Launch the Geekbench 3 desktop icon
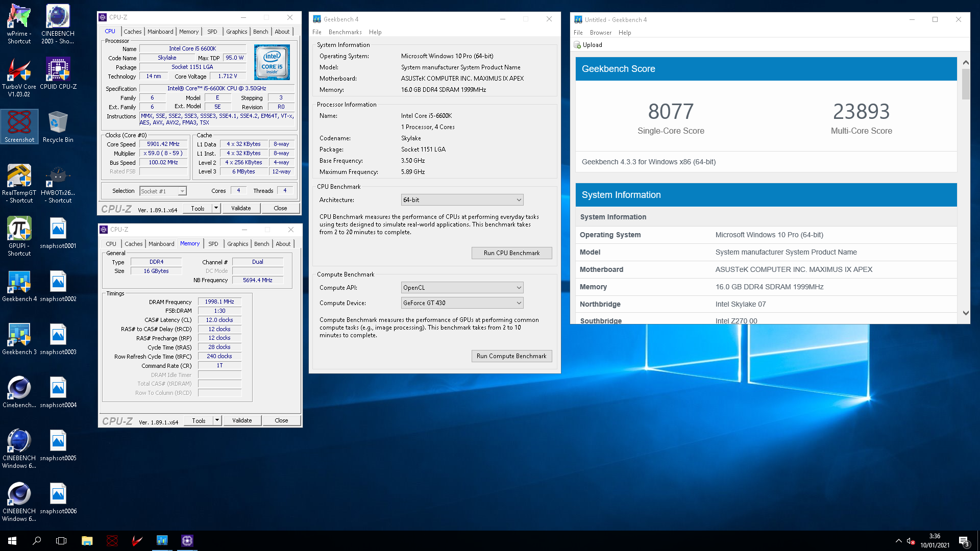Image resolution: width=980 pixels, height=551 pixels. [19, 339]
